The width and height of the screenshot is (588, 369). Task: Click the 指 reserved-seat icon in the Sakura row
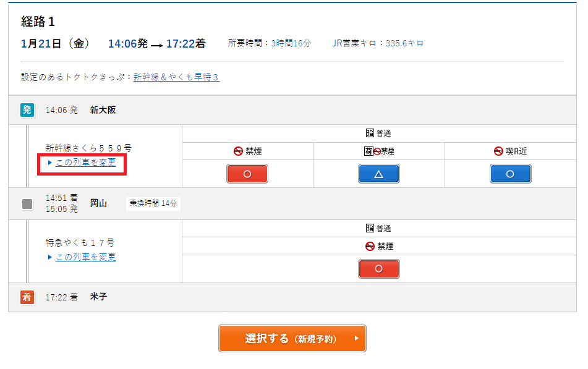pyautogui.click(x=370, y=134)
